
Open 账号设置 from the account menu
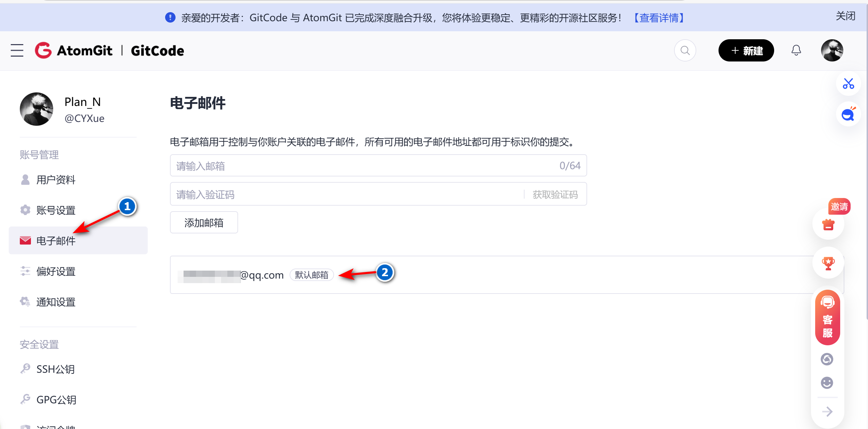click(55, 210)
